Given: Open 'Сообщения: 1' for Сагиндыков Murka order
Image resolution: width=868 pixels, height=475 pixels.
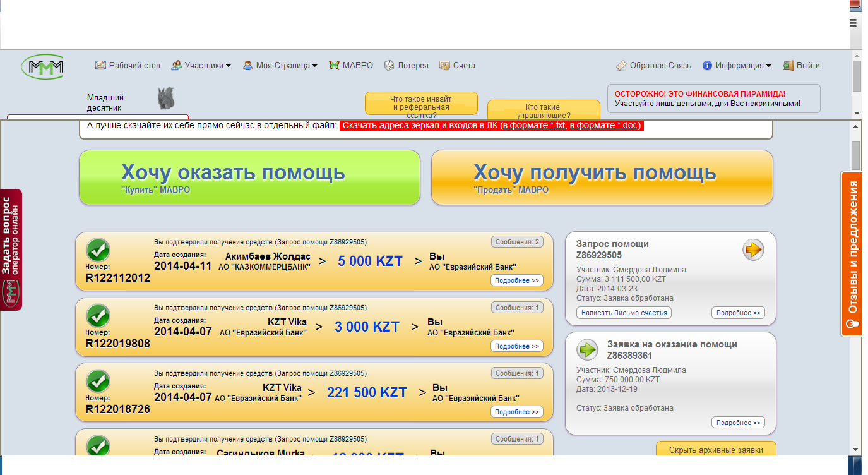Looking at the screenshot, I should 517,439.
